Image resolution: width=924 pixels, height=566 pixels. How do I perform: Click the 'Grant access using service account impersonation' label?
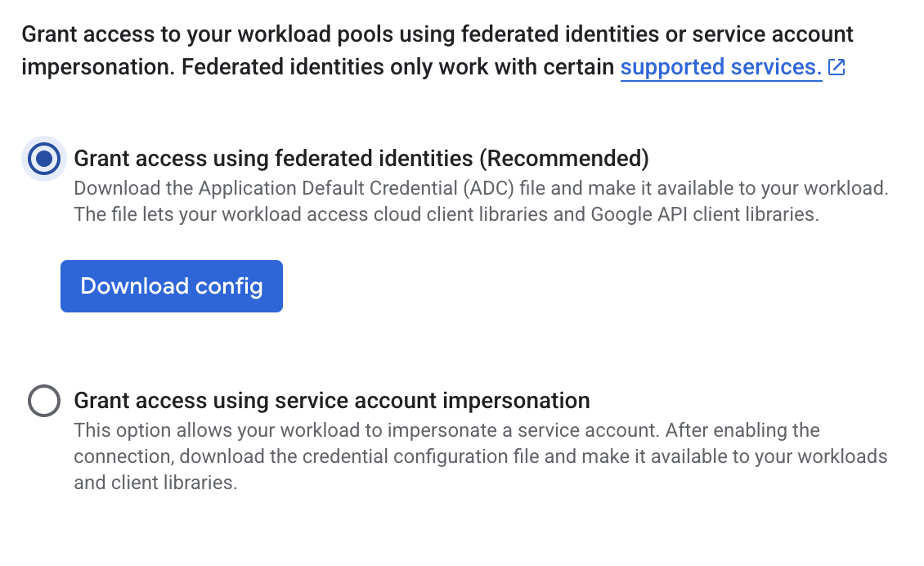pos(332,401)
